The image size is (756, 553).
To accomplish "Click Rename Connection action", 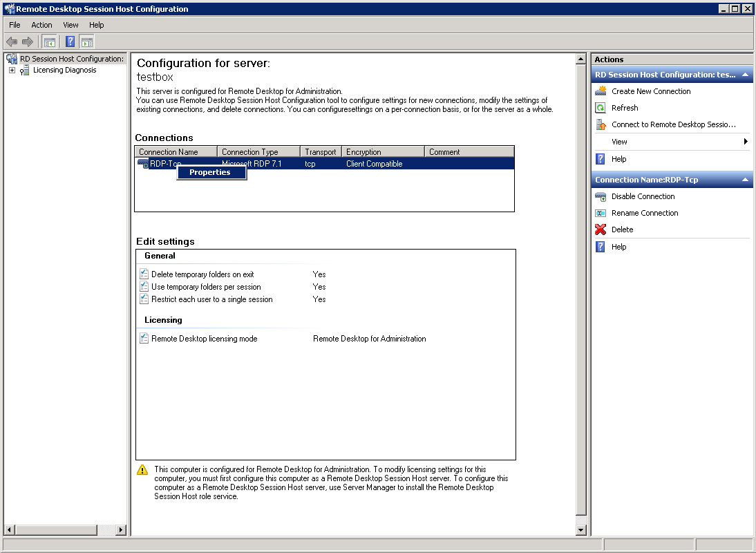I will coord(645,213).
